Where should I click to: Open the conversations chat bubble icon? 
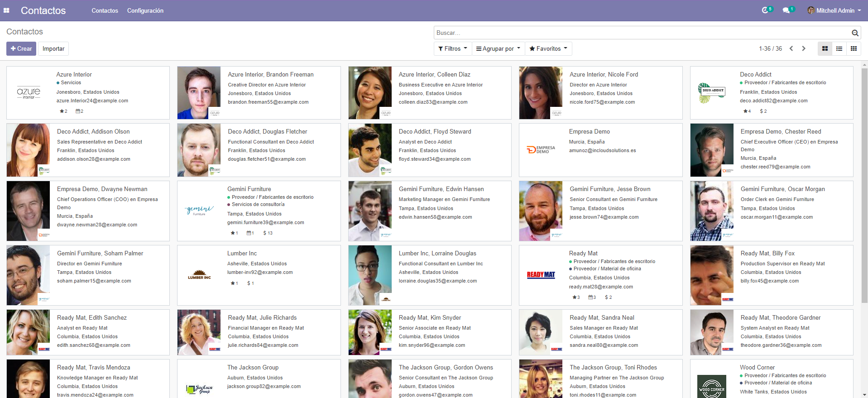coord(786,10)
